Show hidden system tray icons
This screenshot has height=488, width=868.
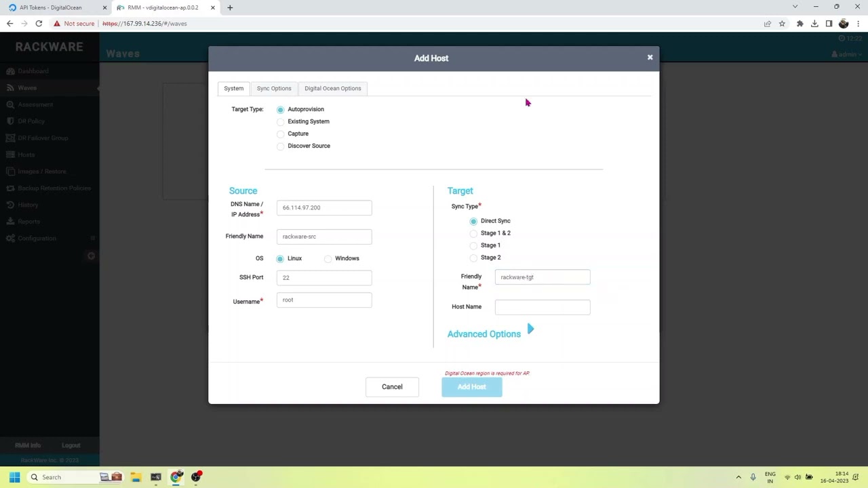pos(738,477)
